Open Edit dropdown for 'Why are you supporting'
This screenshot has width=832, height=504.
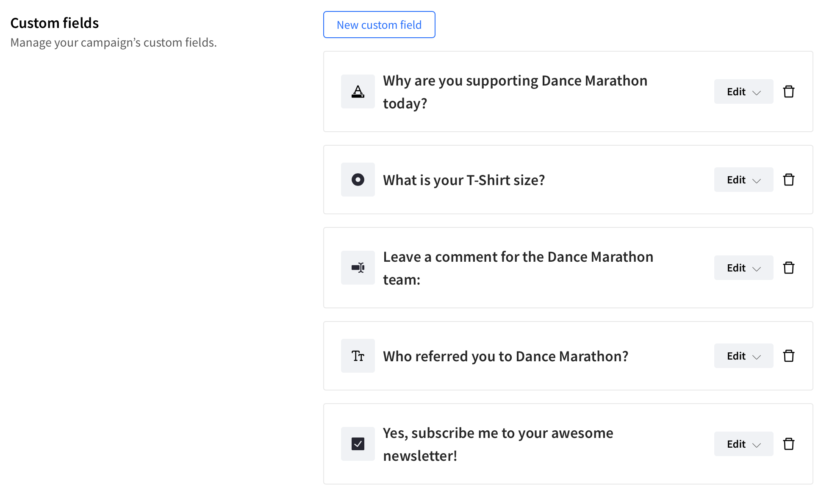tap(743, 91)
